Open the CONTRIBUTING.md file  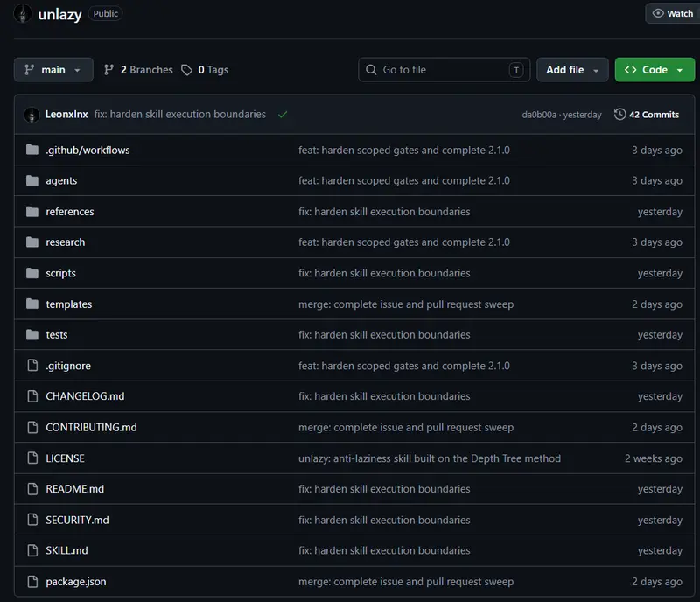(91, 427)
